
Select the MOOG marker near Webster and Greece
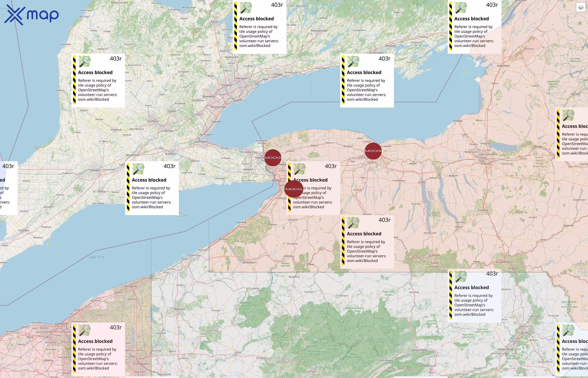click(x=373, y=151)
